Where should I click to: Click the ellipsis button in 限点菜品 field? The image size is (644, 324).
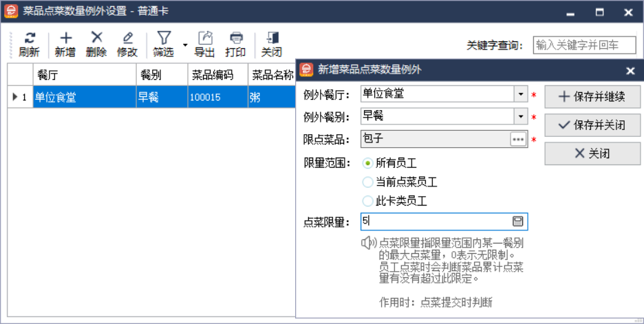[518, 140]
